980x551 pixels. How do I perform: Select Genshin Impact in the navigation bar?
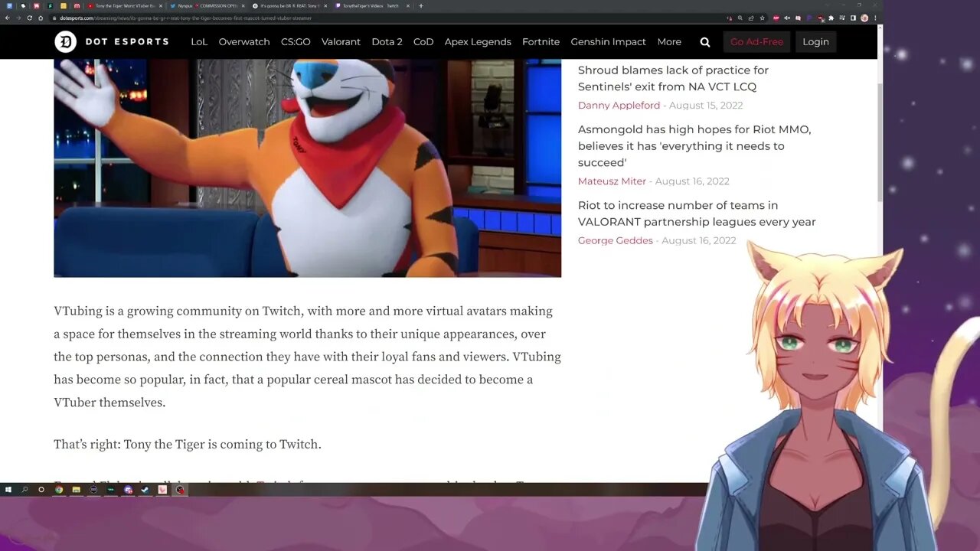[608, 42]
